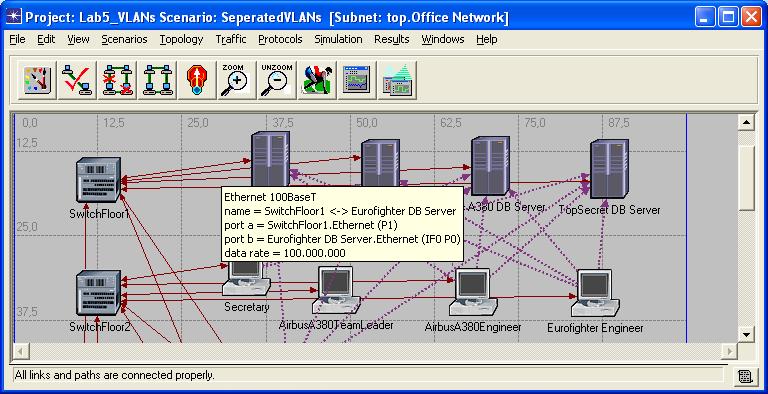Click the message log icon in status bar
Image resolution: width=768 pixels, height=394 pixels.
coord(745,376)
